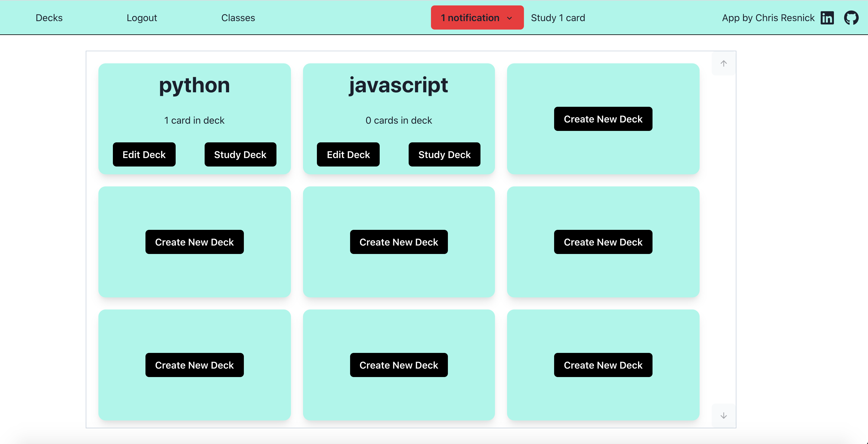
Task: Go to Decks in navigation bar
Action: click(49, 18)
